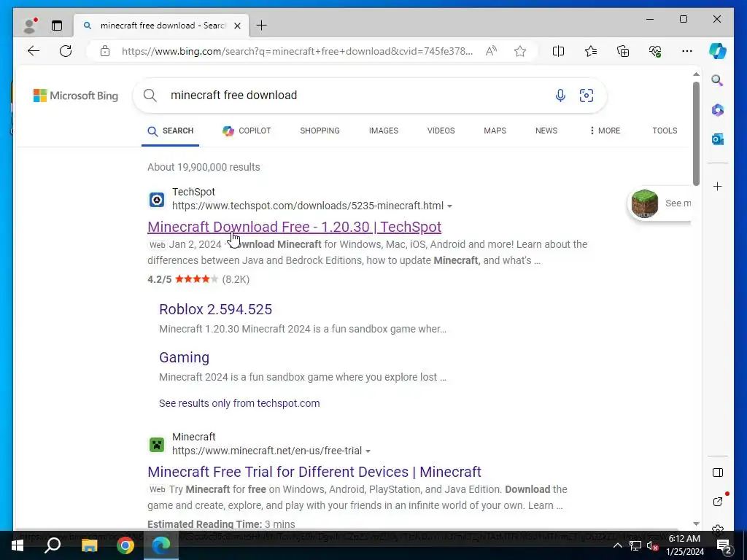The width and height of the screenshot is (747, 560).
Task: Open the Gaming sublink
Action: click(x=184, y=357)
